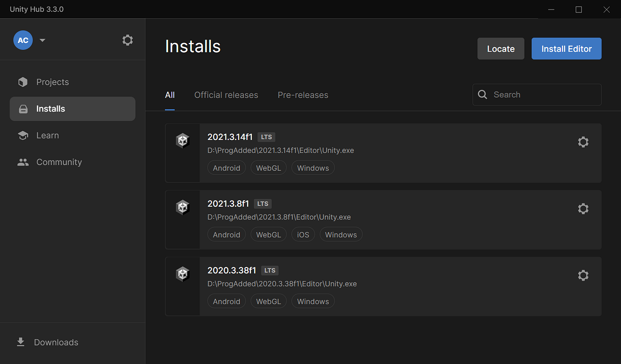621x364 pixels.
Task: Open the Projects section in the sidebar
Action: 52,82
